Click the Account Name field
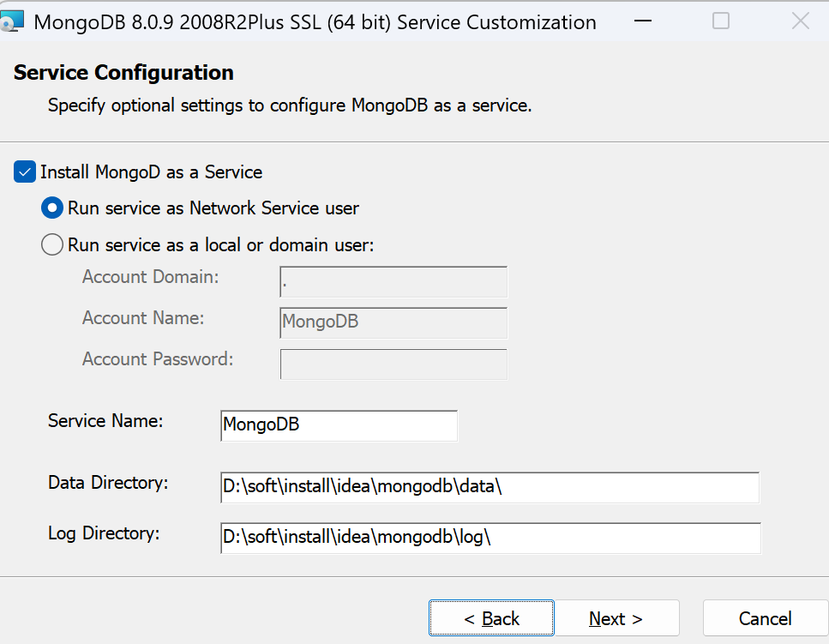The width and height of the screenshot is (829, 644). [393, 322]
